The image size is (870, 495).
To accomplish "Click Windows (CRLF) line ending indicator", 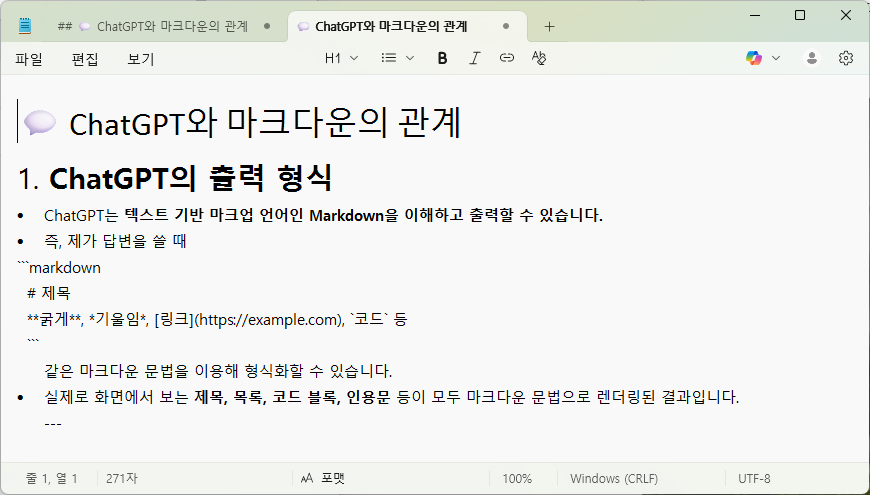I will (614, 478).
